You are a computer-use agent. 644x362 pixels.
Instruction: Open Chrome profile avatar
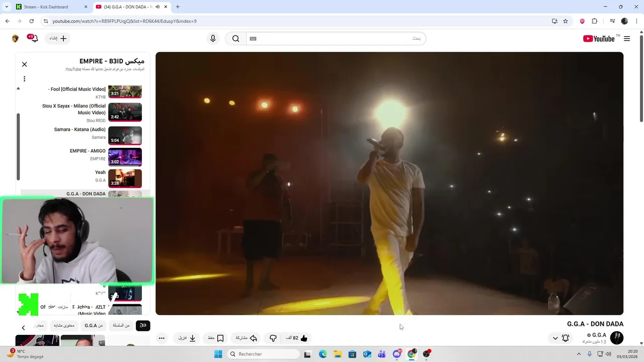click(624, 21)
